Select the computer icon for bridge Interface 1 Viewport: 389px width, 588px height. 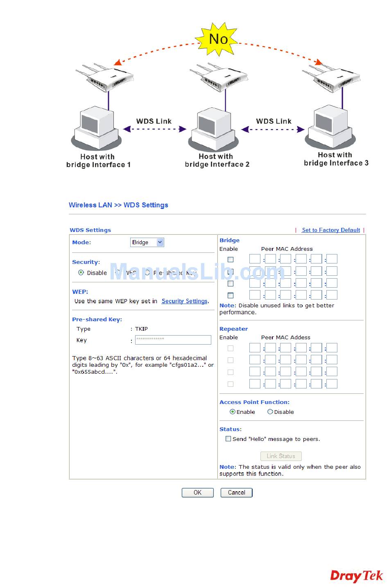(x=96, y=128)
